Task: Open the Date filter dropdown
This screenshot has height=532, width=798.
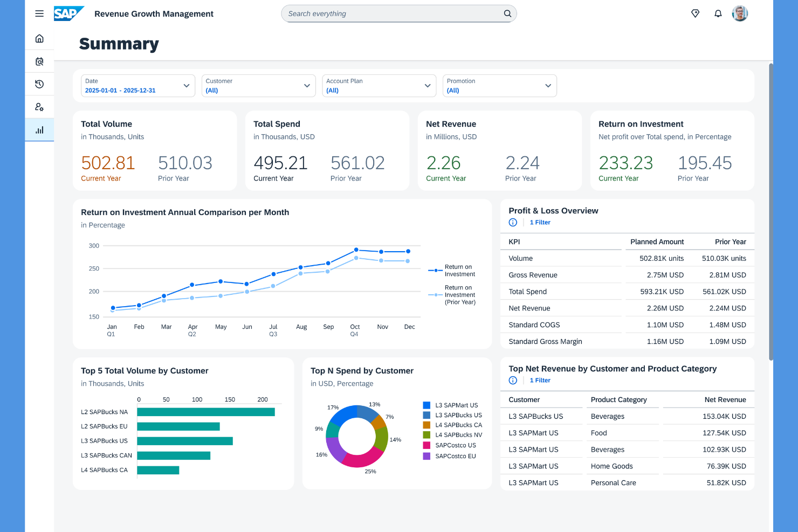Action: click(x=138, y=86)
